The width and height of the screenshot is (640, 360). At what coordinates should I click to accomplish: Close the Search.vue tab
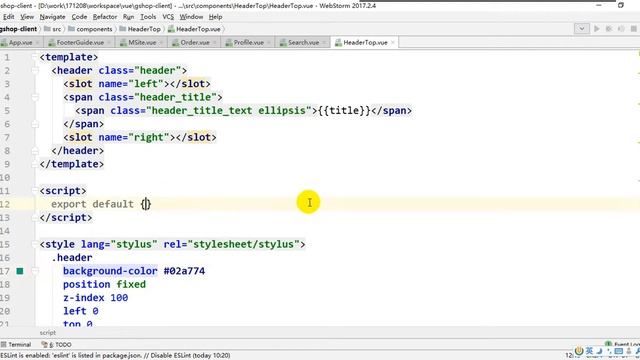pyautogui.click(x=324, y=42)
